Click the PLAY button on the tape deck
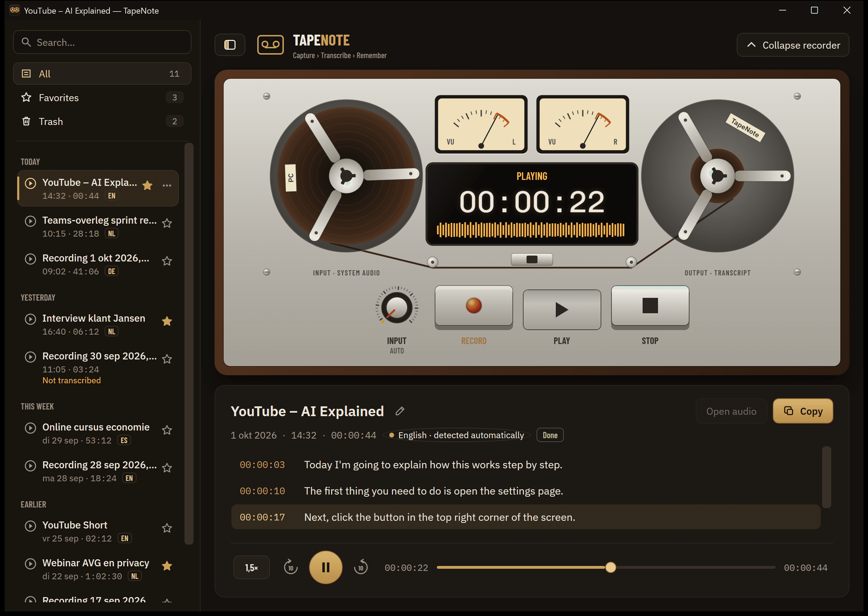The height and width of the screenshot is (616, 868). coord(562,309)
